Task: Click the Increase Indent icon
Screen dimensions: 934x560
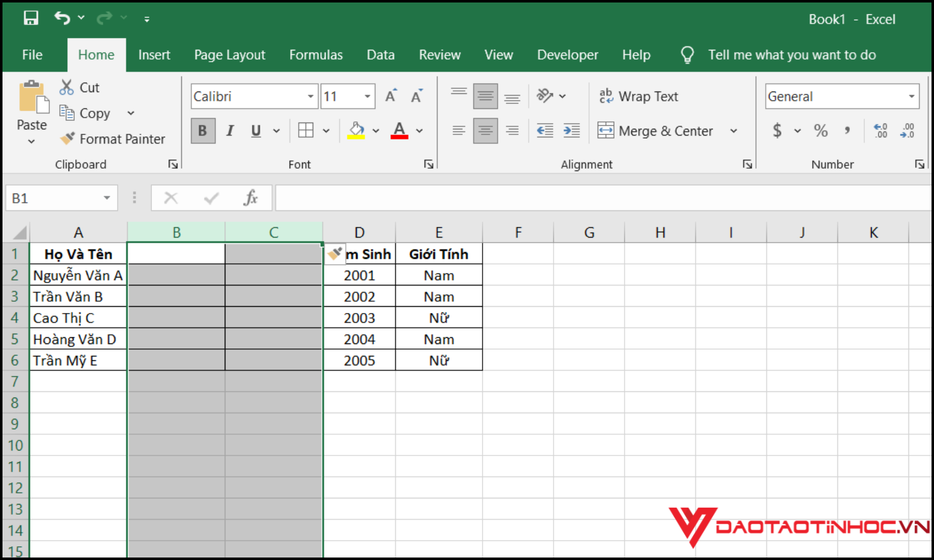Action: 572,130
